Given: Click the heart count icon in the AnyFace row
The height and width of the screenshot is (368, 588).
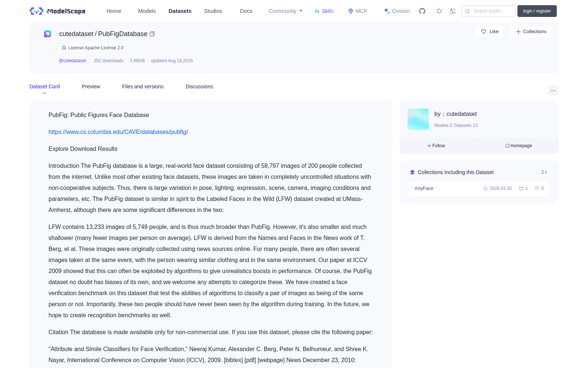Looking at the screenshot, I should pos(537,188).
